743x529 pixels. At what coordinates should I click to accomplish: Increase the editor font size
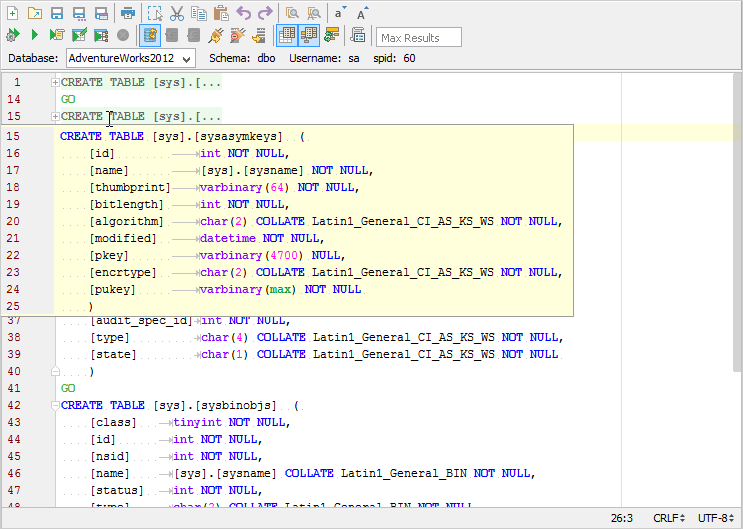coord(362,13)
